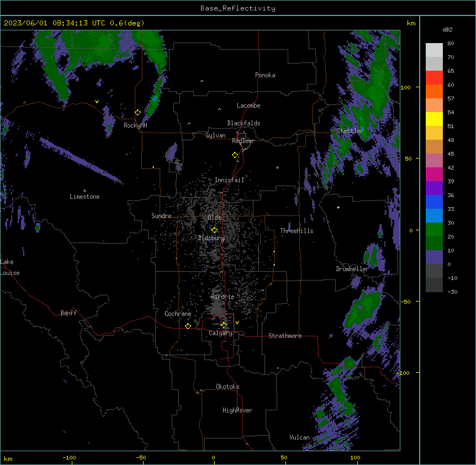This screenshot has width=476, height=465.
Task: Click the Vulcan label
Action: point(300,437)
